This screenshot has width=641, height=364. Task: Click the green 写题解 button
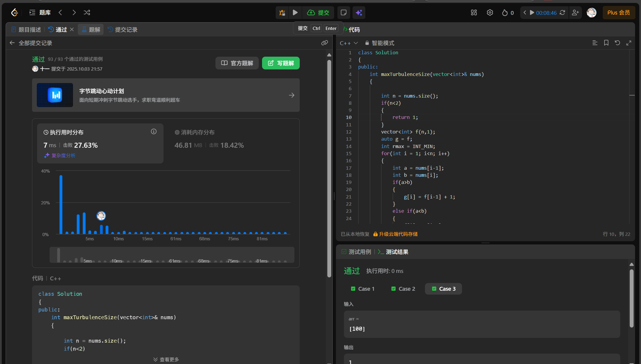tap(280, 63)
